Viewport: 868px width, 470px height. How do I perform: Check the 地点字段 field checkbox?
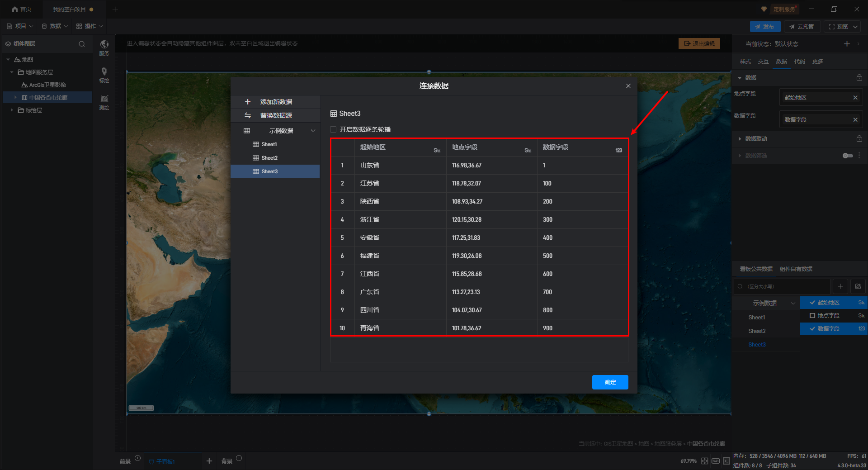812,316
